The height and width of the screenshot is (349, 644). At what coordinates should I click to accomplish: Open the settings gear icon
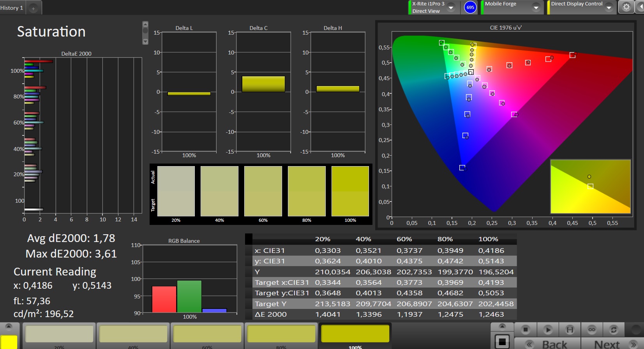pyautogui.click(x=626, y=7)
